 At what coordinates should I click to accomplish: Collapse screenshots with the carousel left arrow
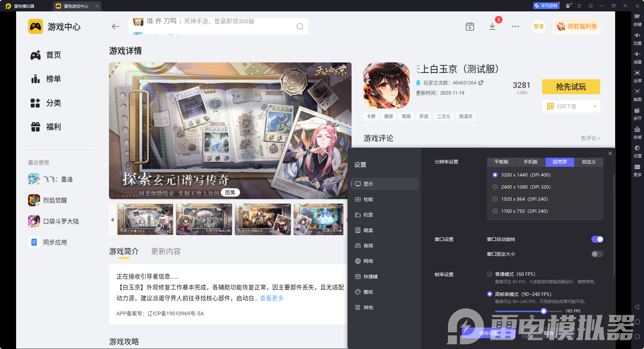tap(113, 220)
